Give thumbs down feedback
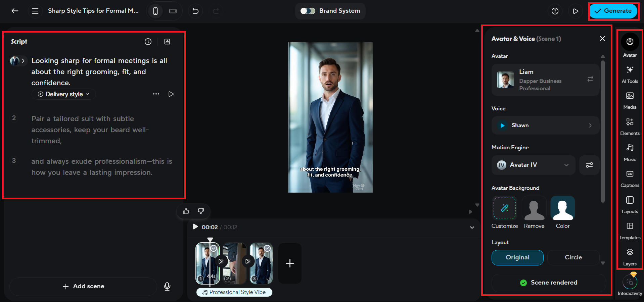Viewport: 644px width, 302px height. tap(201, 211)
